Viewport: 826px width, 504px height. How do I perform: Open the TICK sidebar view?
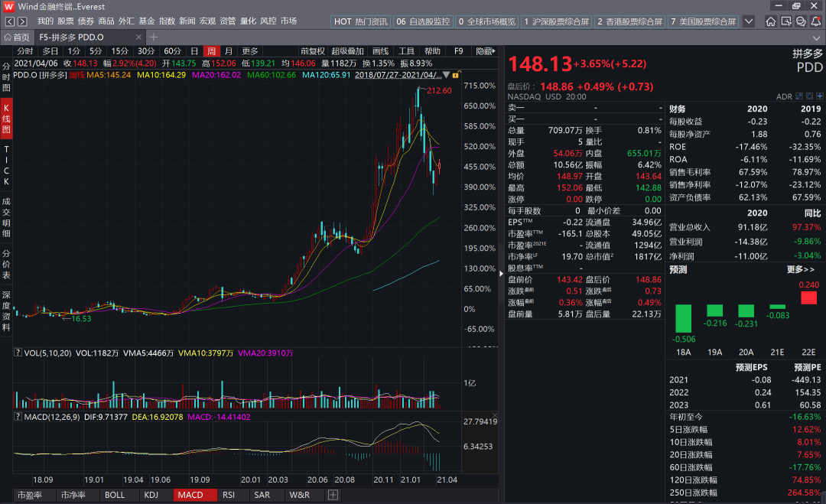pos(6,165)
